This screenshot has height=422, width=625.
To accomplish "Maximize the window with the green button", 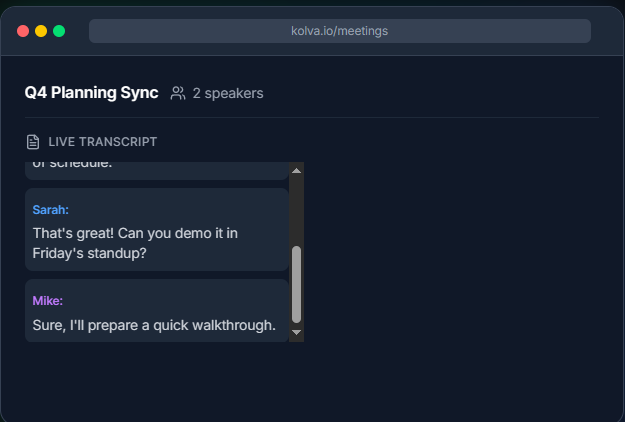I will (x=59, y=31).
